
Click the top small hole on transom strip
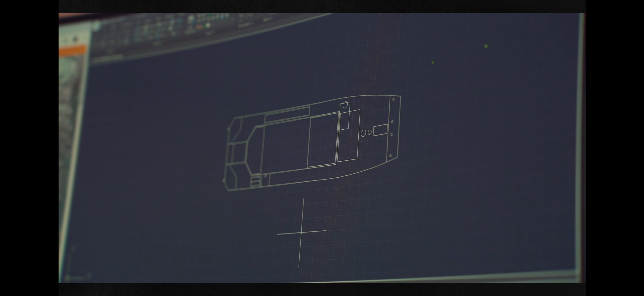pos(393,100)
